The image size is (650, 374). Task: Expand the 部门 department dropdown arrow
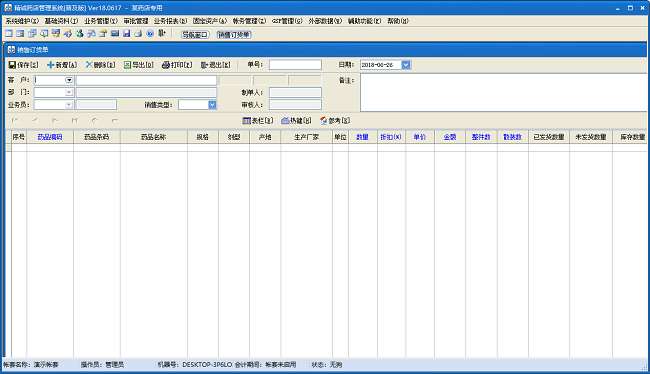click(x=69, y=92)
